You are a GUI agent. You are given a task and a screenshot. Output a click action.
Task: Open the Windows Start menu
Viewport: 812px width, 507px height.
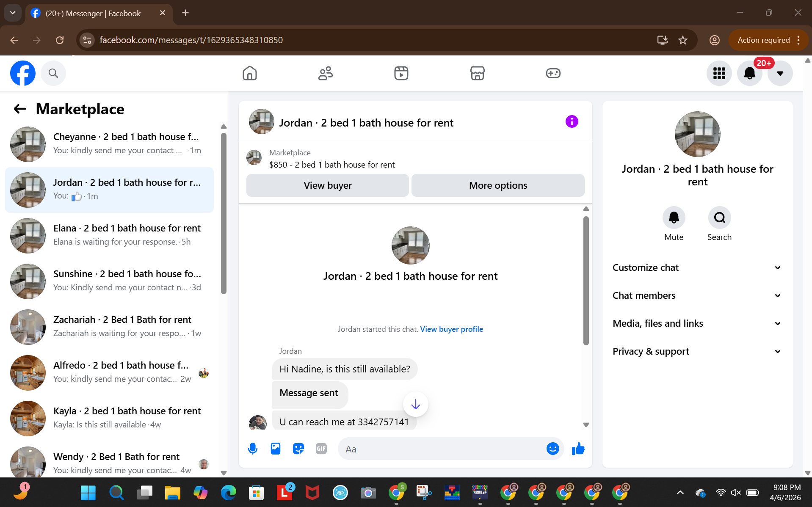click(x=88, y=493)
